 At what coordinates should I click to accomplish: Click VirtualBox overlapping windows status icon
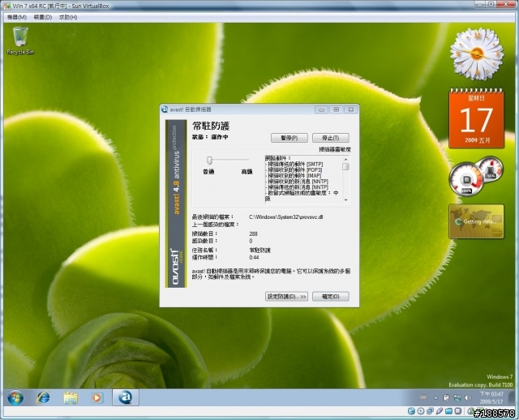(x=430, y=411)
